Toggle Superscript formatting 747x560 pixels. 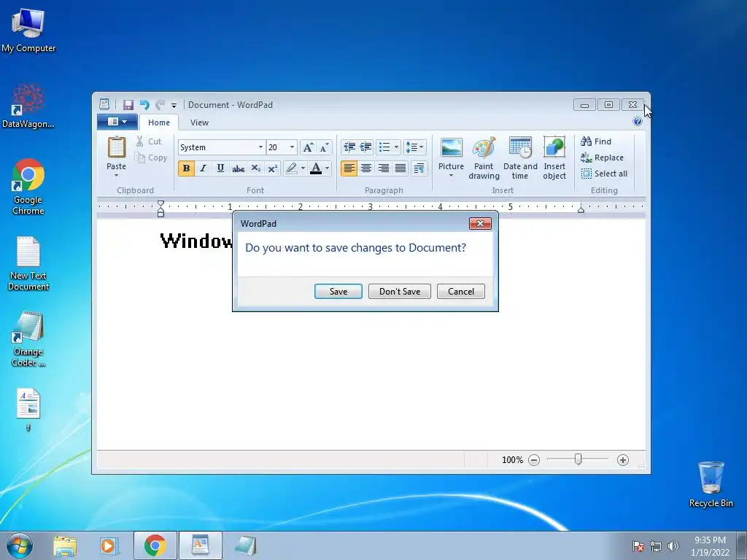click(x=273, y=168)
